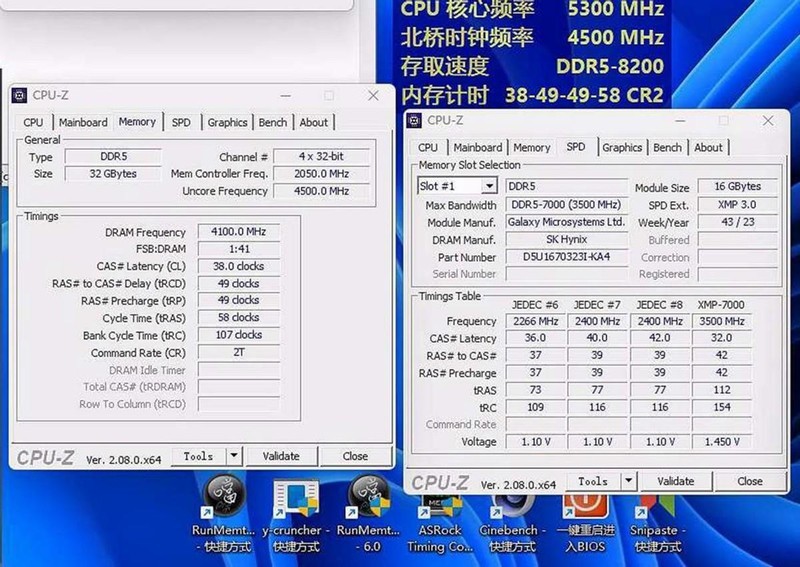This screenshot has width=800, height=567.
Task: Expand Tools arrow in the SPD window
Action: point(629,481)
